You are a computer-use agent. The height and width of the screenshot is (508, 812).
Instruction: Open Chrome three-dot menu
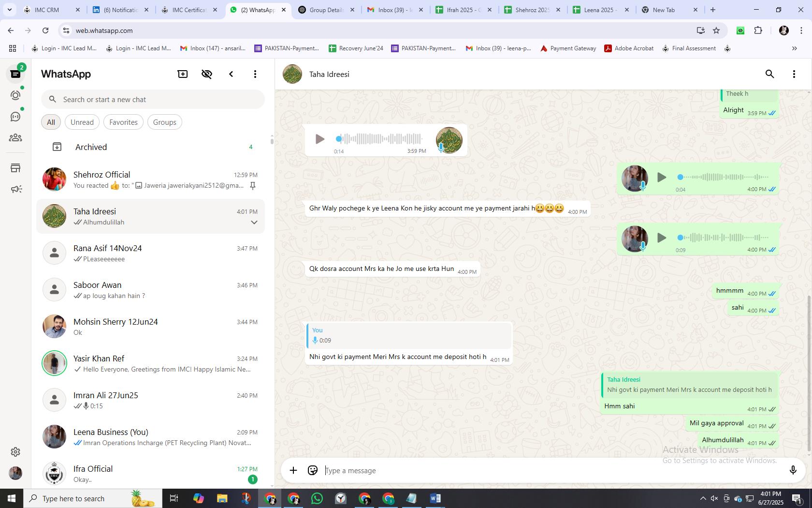point(802,30)
